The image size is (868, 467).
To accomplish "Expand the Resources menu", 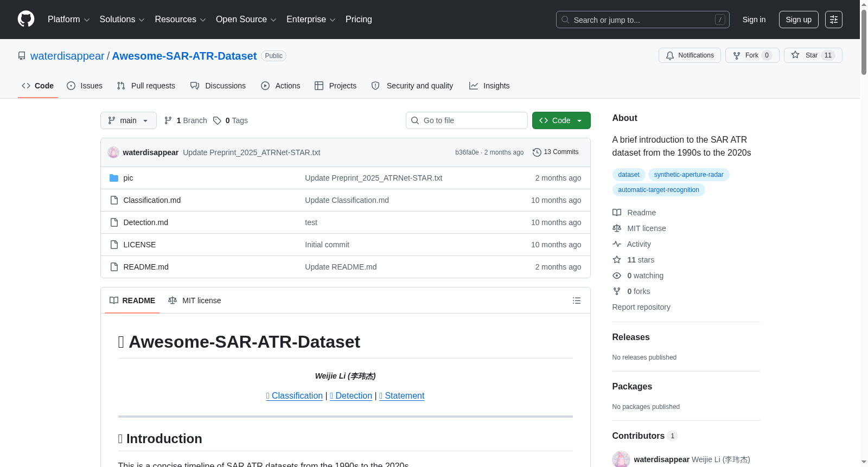I will 180,20.
